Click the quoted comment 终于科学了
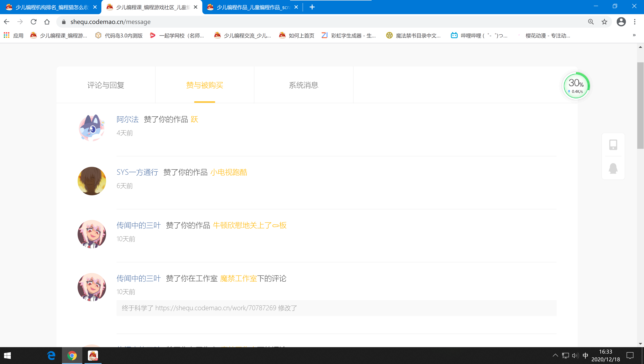 337,308
